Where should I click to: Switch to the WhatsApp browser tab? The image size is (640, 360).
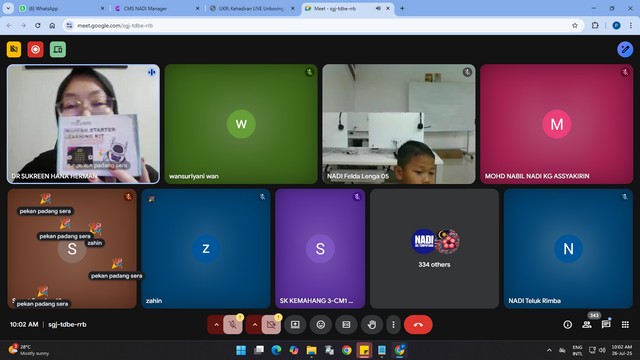62,8
